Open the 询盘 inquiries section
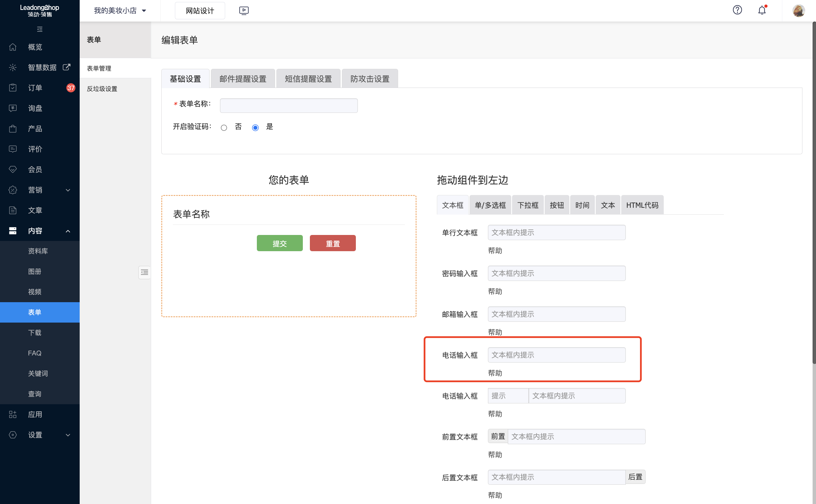816x504 pixels. pos(34,108)
